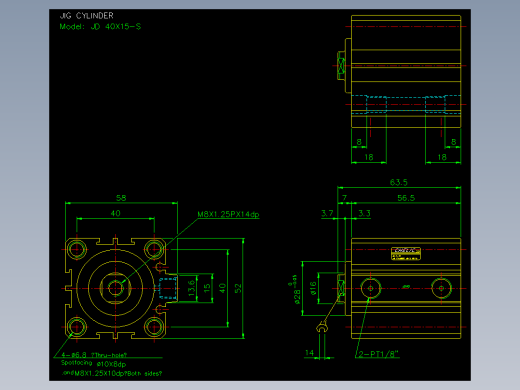The height and width of the screenshot is (390, 520).
Task: Pick the 56.5 body length dimension
Action: pyautogui.click(x=406, y=198)
